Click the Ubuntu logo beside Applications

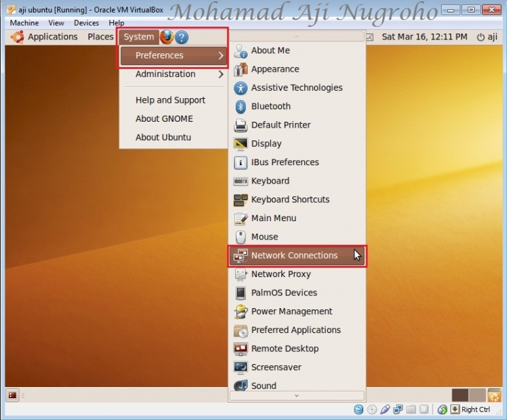coord(18,37)
